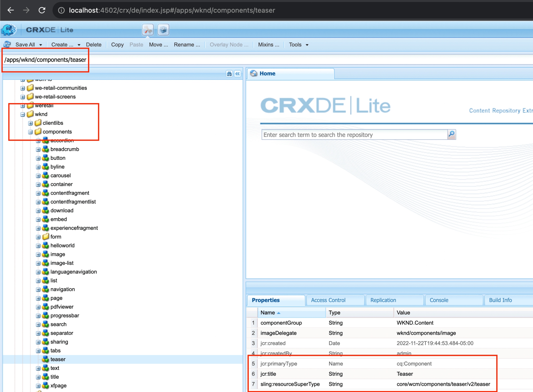Select the teaser component icon in the tree
Viewport: 533px width, 392px height.
[45, 359]
